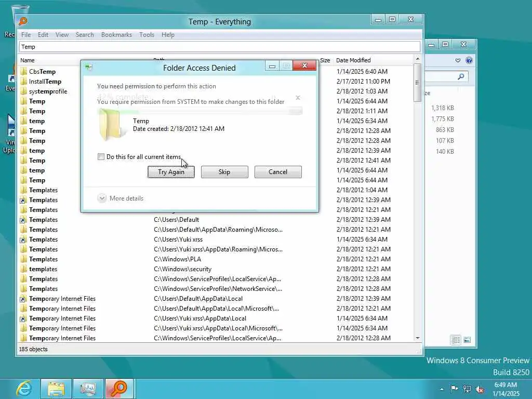Screen dimensions: 532x399
Task: Select Temporary Internet Files shortcut icon at C:\Users\Yuki xrss\AppData\Local
Action: point(23,318)
